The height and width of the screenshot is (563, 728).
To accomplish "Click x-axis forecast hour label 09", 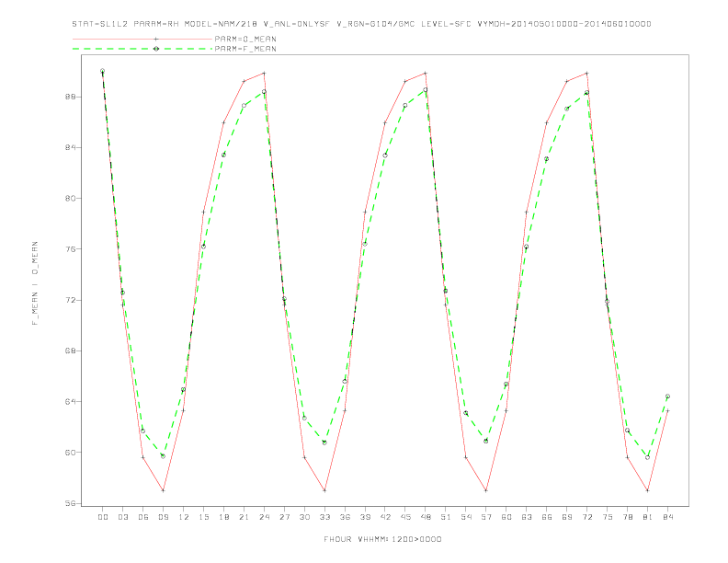I will click(163, 517).
